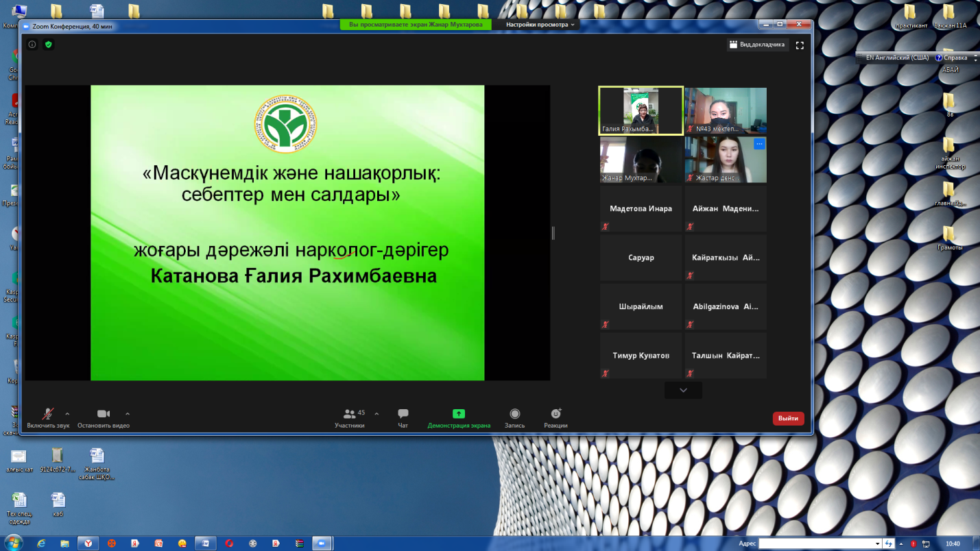
Task: Unmute microphone via Включить звук button
Action: click(x=48, y=418)
